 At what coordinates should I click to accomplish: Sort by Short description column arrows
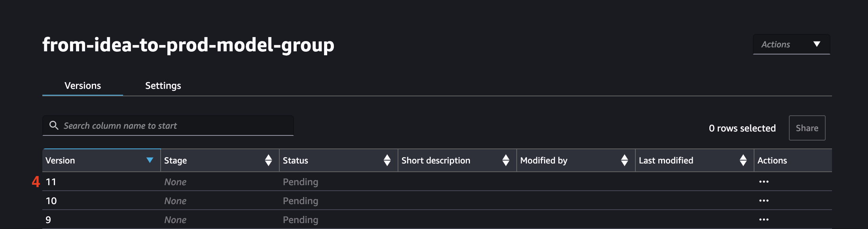(506, 160)
